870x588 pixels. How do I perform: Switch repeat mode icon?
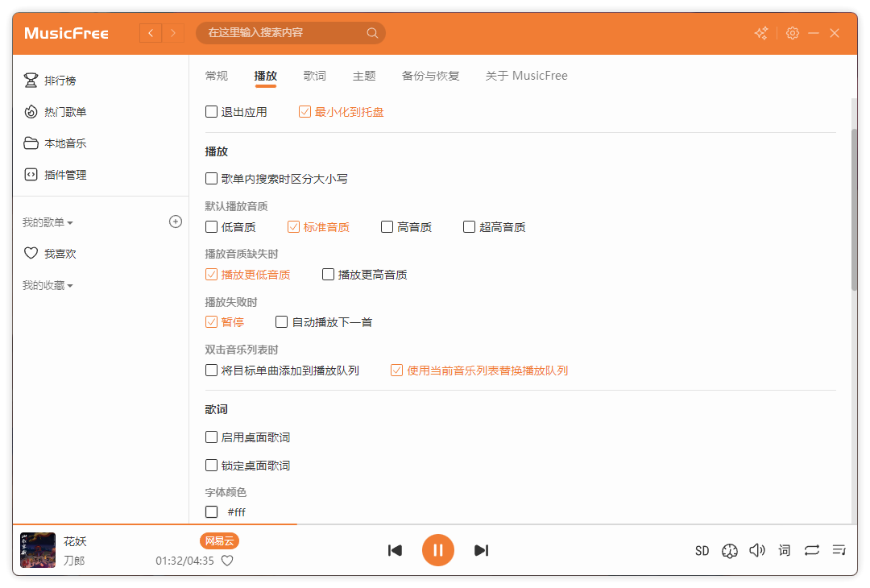pyautogui.click(x=812, y=550)
